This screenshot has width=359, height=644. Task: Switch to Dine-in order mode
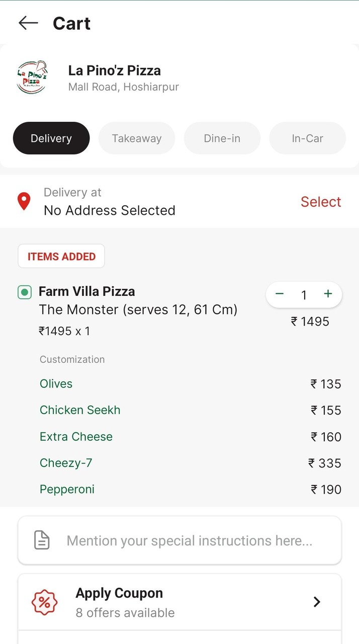click(222, 138)
